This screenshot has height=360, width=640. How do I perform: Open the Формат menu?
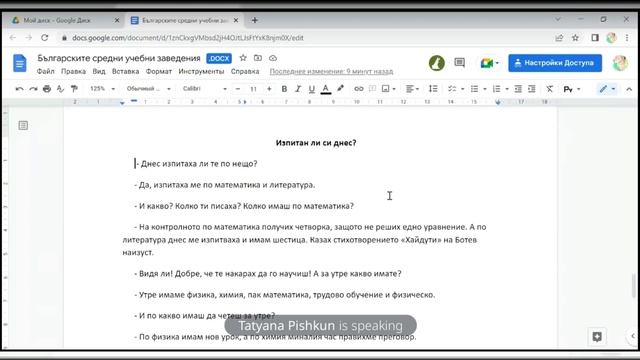point(159,71)
